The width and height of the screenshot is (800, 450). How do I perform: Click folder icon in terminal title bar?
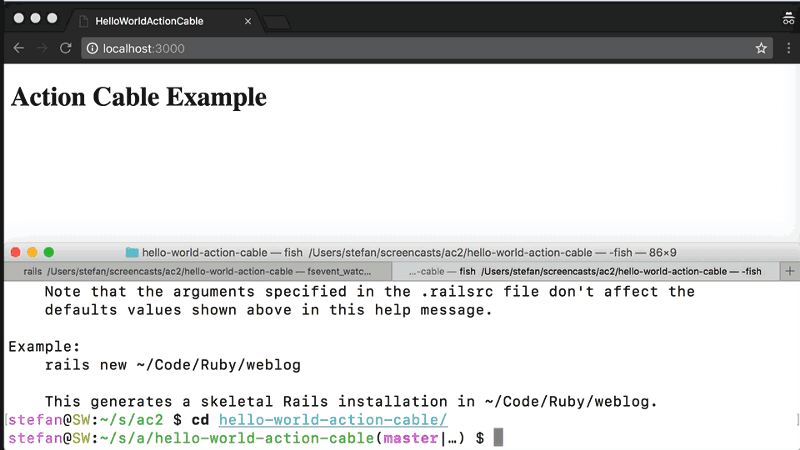point(132,253)
